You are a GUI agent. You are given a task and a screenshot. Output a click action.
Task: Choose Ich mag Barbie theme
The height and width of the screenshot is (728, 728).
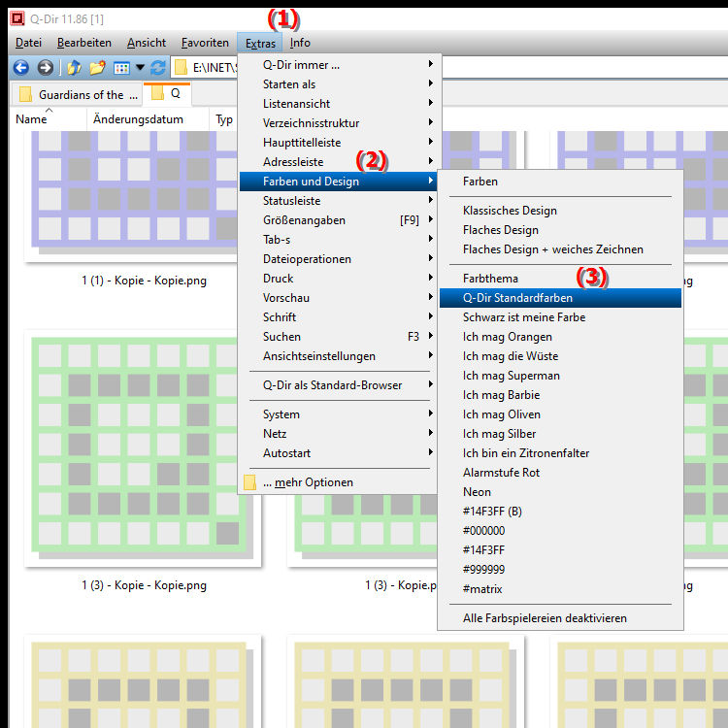tap(560, 396)
